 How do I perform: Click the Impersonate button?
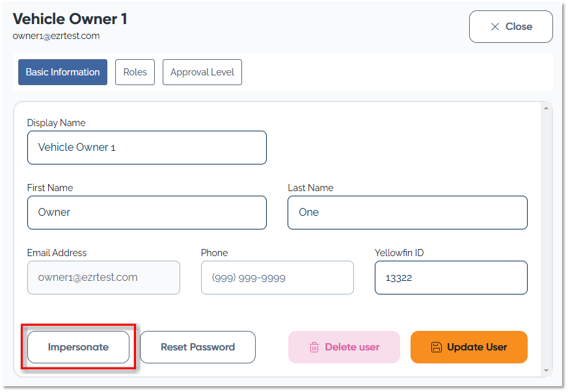pos(78,347)
